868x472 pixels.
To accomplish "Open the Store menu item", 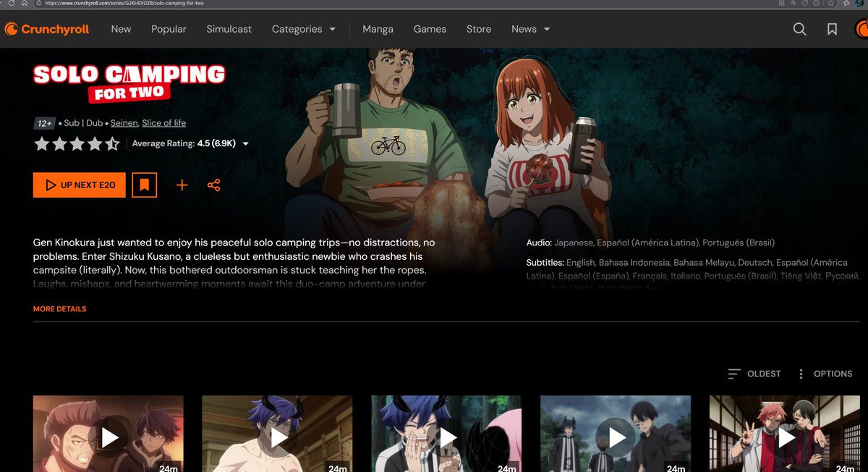I will 479,29.
